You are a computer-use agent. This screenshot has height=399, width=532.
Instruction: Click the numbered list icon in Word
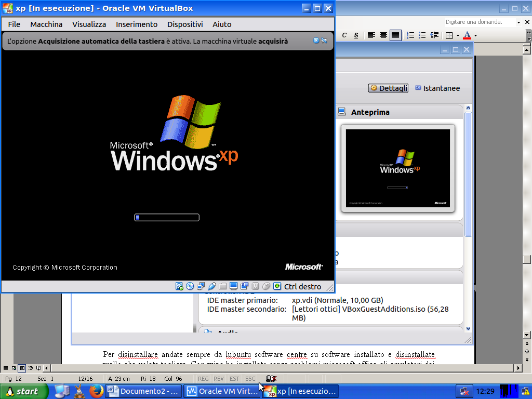[x=410, y=35]
